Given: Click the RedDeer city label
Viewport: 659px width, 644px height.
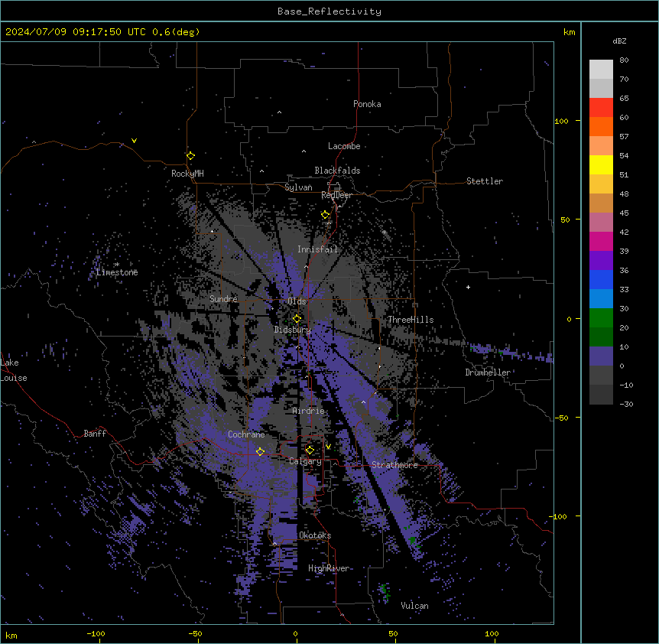Looking at the screenshot, I should 336,195.
